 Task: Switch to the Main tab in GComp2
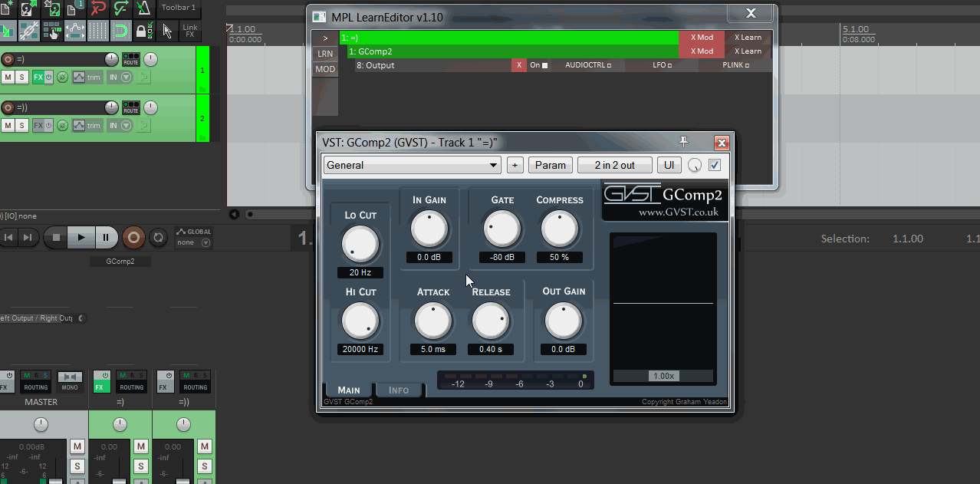tap(349, 390)
